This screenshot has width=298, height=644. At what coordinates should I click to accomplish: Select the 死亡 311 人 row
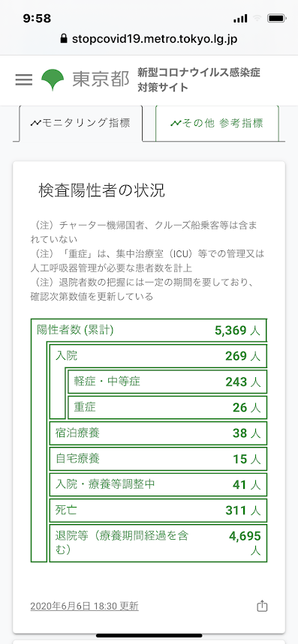[158, 510]
